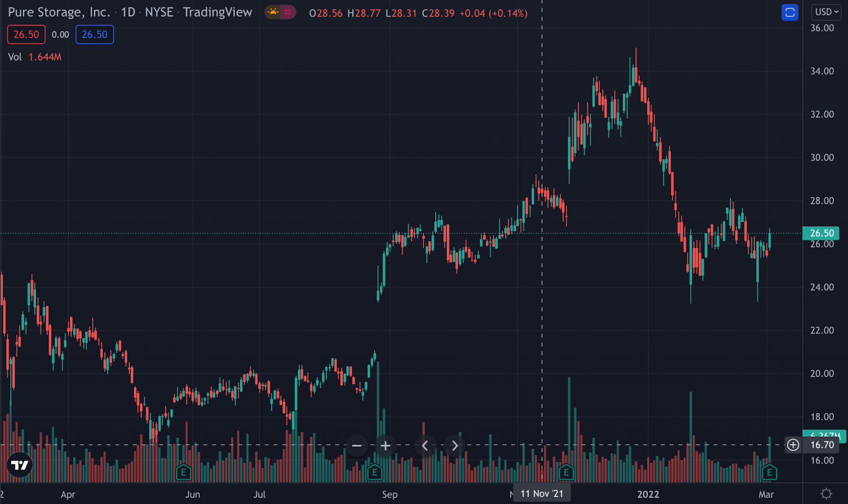The height and width of the screenshot is (504, 848).
Task: Click the Mar label on the time axis
Action: [x=766, y=494]
